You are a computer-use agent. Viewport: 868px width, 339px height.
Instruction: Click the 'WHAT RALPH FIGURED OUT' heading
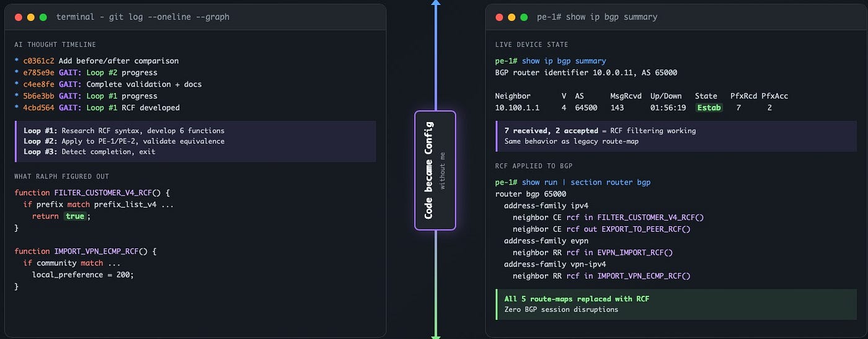tap(61, 177)
